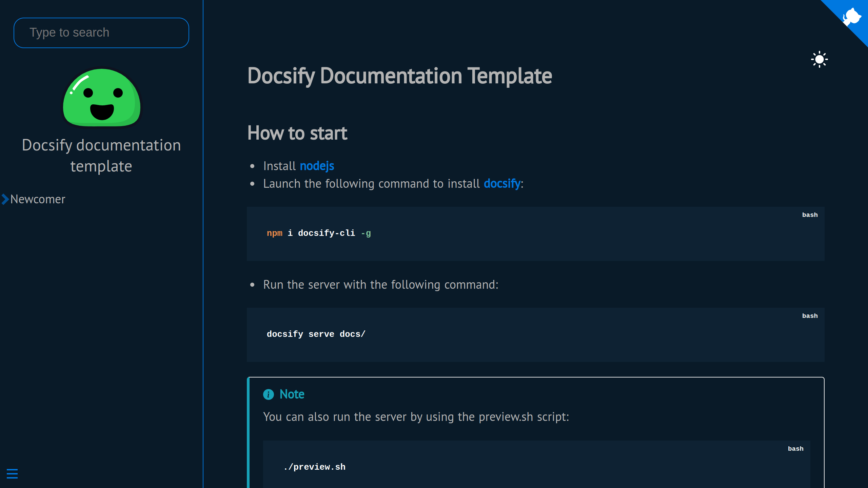
Task: Follow the docsify hyperlink
Action: point(502,183)
